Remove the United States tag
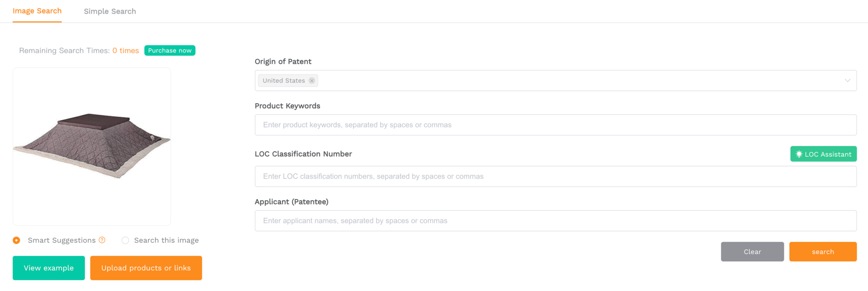This screenshot has width=868, height=291. (311, 81)
